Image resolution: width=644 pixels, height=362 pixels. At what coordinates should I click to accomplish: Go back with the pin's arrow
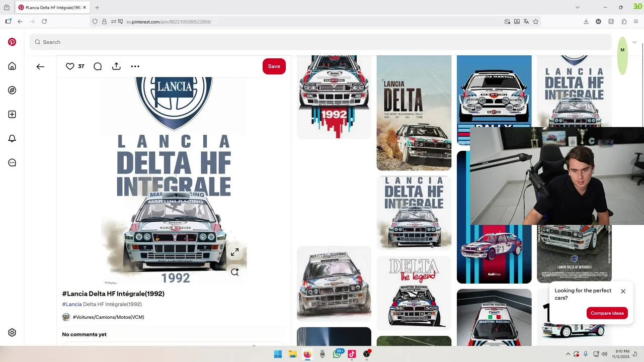pyautogui.click(x=40, y=66)
